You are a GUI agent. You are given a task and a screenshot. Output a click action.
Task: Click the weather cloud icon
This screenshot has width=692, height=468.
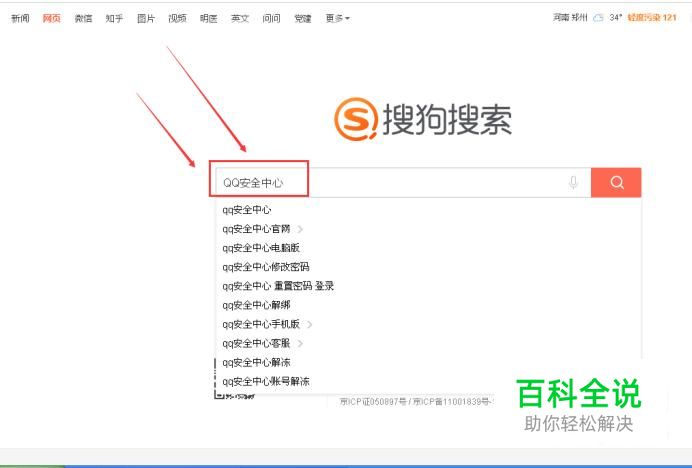pyautogui.click(x=598, y=18)
